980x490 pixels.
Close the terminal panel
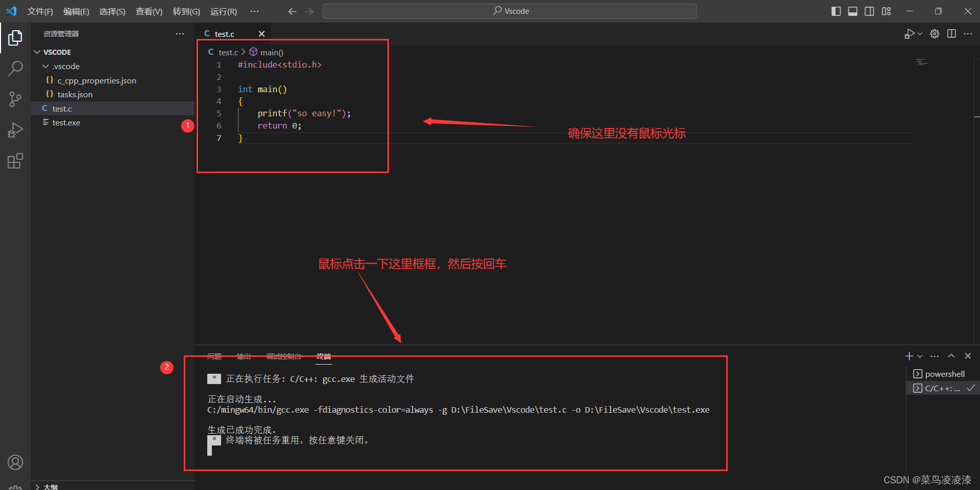tap(968, 356)
